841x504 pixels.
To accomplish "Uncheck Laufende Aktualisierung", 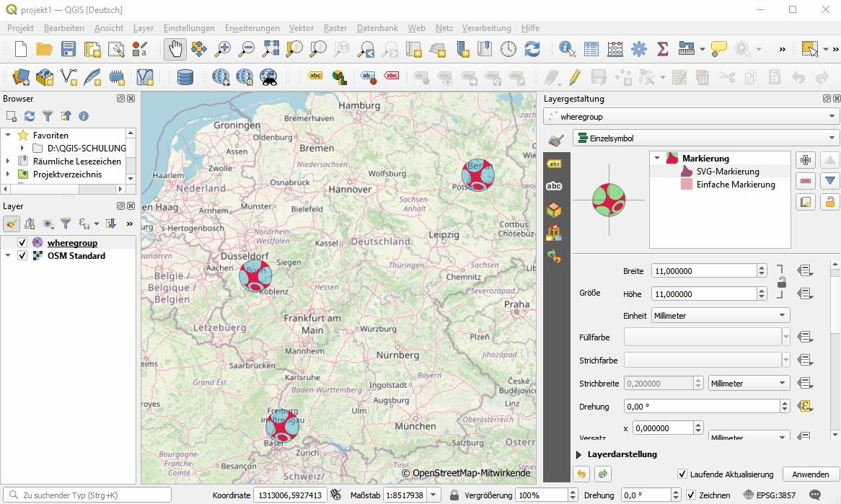I will (682, 474).
